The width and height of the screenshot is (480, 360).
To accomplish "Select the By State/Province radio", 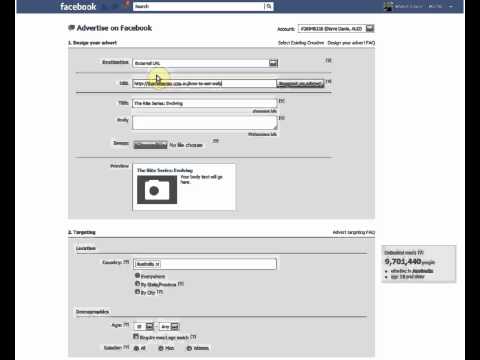I will (137, 284).
